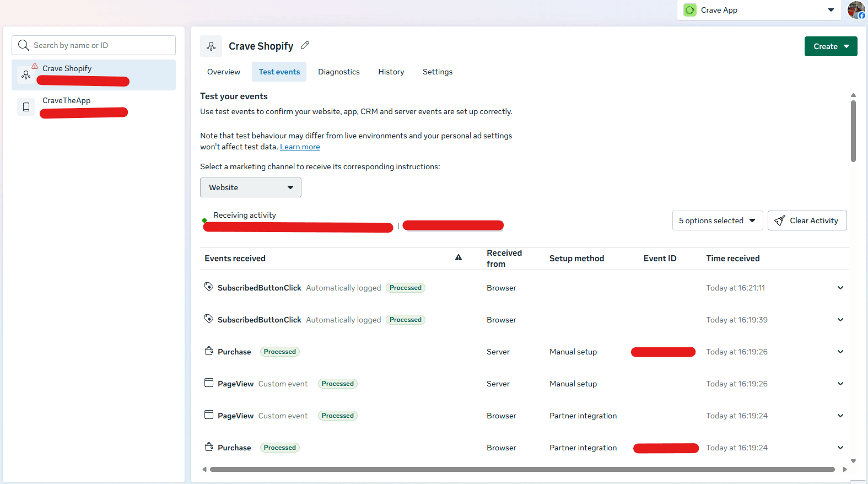Screen dimensions: 868x484
Task: Follow the Learn more link
Action: coord(300,147)
